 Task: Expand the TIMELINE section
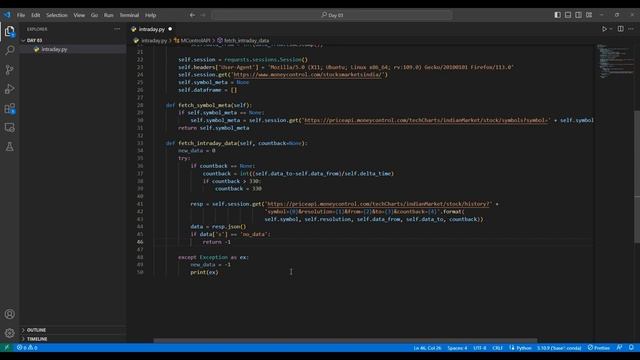point(37,339)
